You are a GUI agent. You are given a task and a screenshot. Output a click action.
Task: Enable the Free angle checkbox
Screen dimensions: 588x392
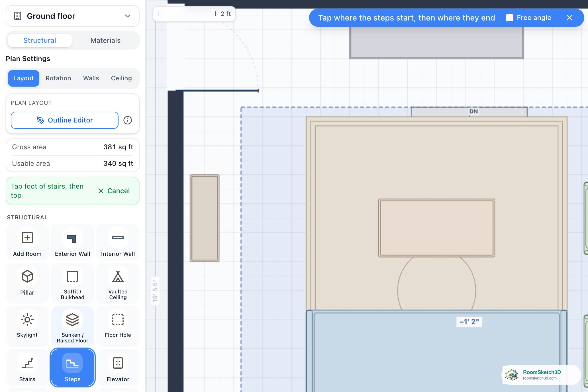509,18
